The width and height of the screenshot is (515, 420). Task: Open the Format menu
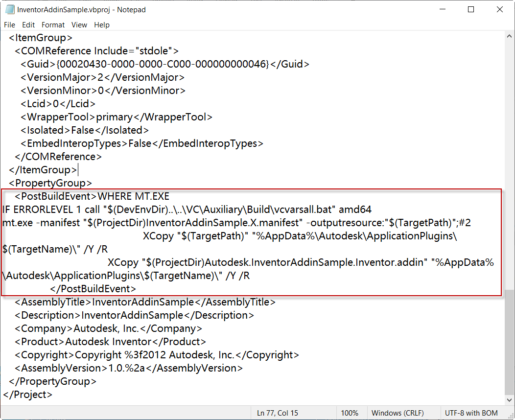tap(53, 25)
